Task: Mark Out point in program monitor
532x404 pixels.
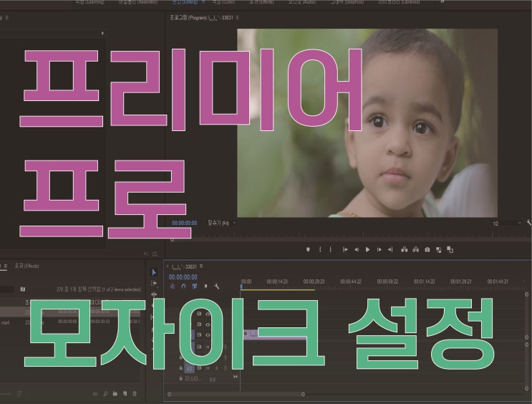Action: click(331, 249)
